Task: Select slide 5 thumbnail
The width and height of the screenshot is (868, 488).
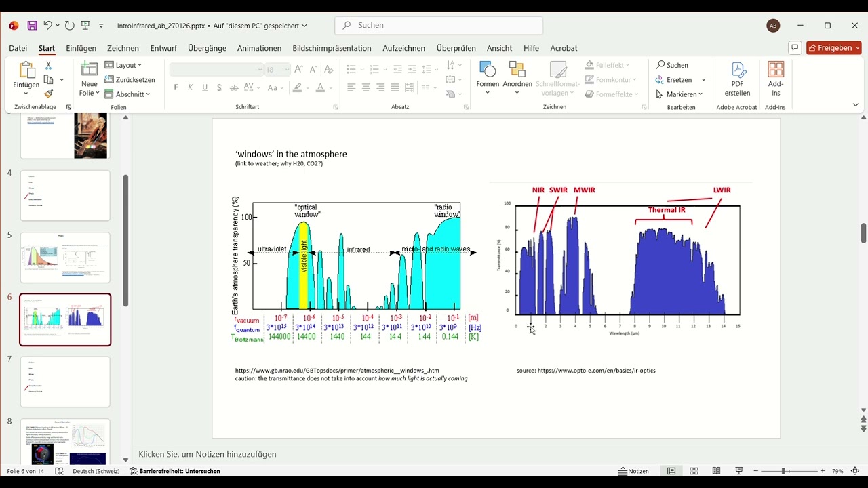Action: (x=65, y=258)
